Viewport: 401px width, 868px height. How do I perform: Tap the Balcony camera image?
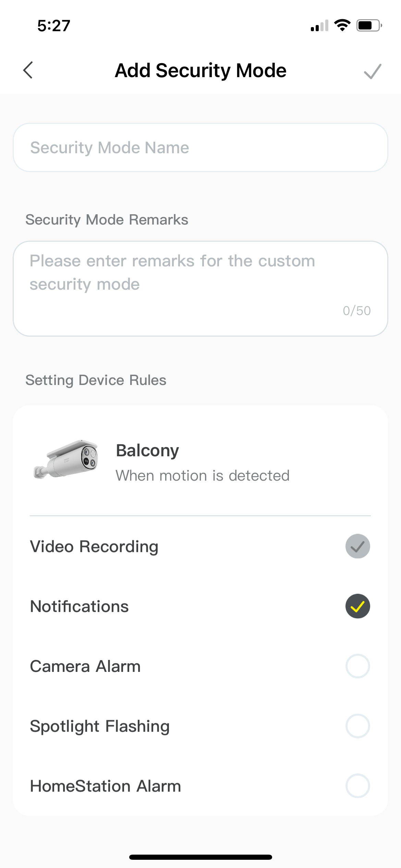pyautogui.click(x=66, y=460)
